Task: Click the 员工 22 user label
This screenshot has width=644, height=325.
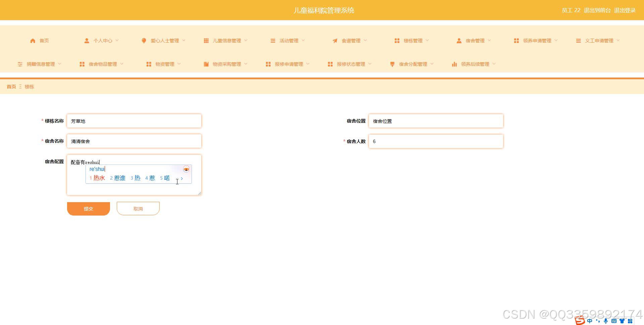Action: point(571,10)
